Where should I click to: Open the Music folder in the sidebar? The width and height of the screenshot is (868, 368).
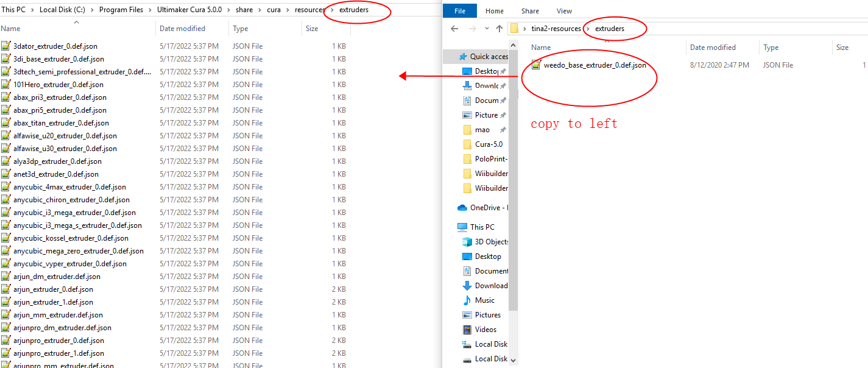pyautogui.click(x=484, y=300)
